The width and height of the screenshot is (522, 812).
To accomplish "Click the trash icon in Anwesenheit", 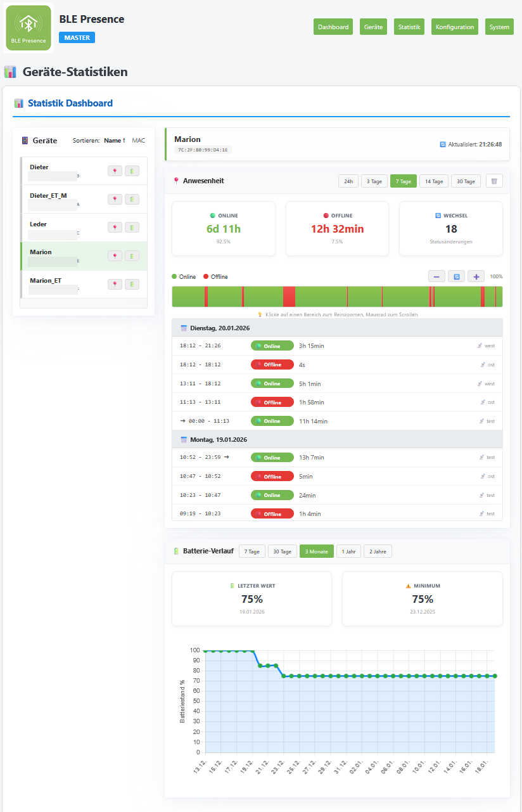I will (495, 181).
